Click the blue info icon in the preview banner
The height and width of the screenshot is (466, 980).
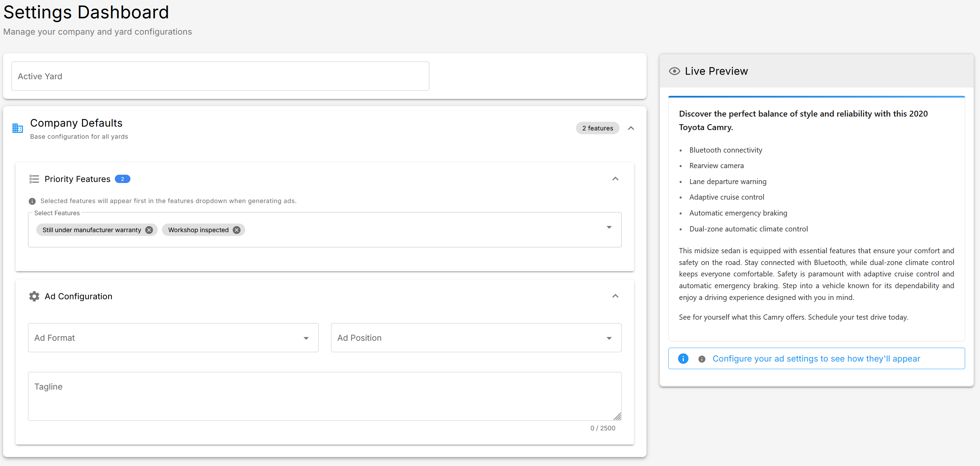pyautogui.click(x=683, y=358)
